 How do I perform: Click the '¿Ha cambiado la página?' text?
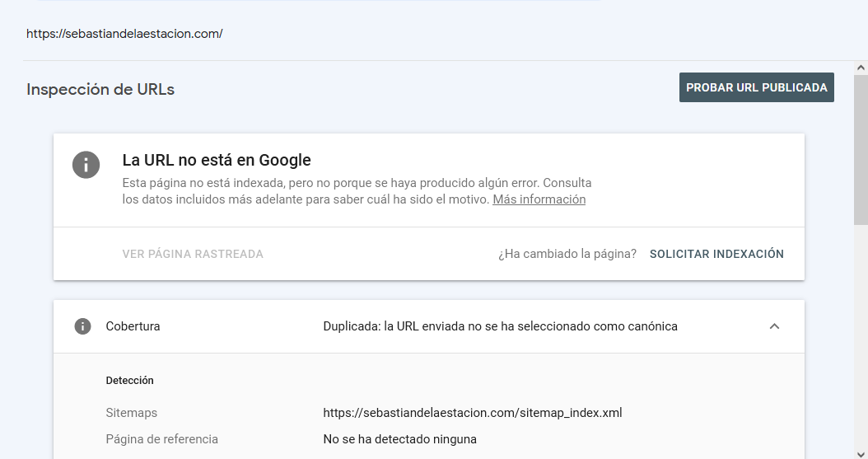tap(567, 254)
